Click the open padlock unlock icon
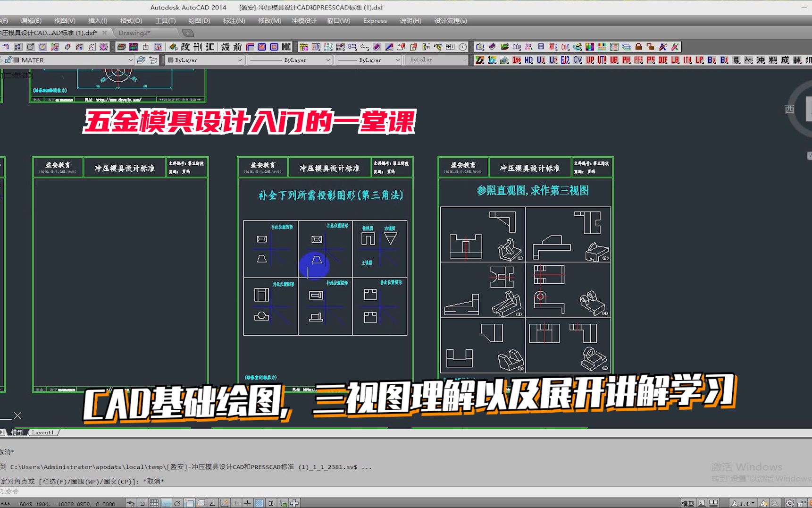This screenshot has width=812, height=508. pos(651,47)
